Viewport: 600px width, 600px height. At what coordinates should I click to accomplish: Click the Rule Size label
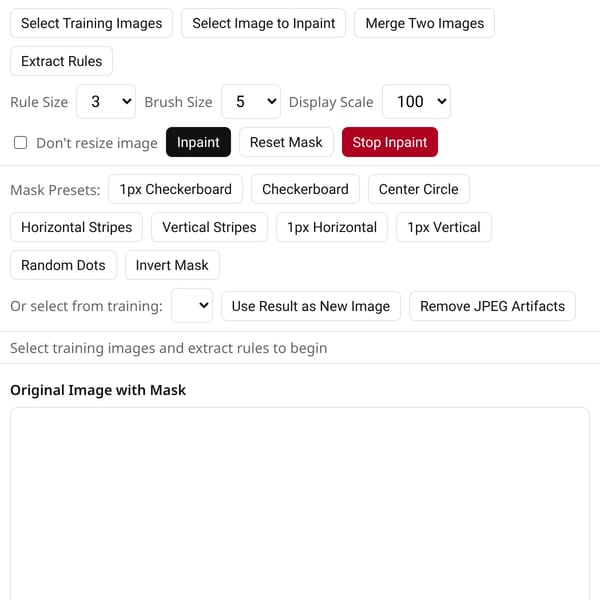pyautogui.click(x=39, y=102)
